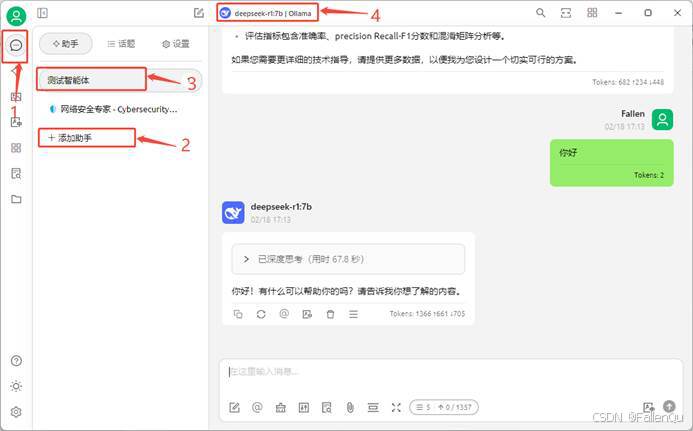This screenshot has height=431, width=693.
Task: Switch to the 助手 tab
Action: (66, 44)
